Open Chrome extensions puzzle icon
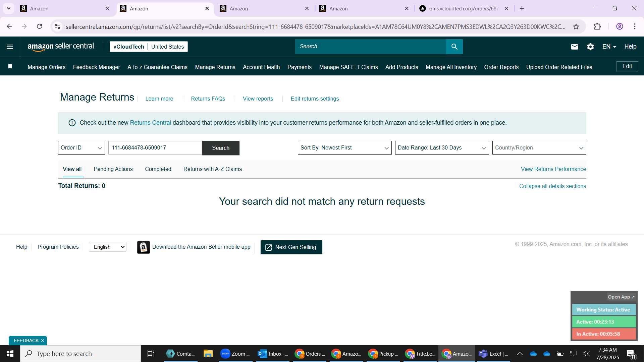This screenshot has width=644, height=362. (x=597, y=26)
